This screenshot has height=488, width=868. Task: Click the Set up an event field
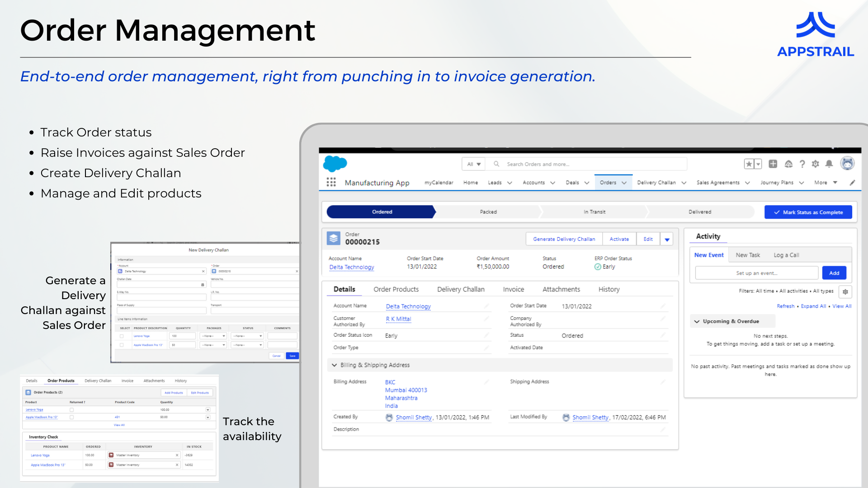click(757, 273)
